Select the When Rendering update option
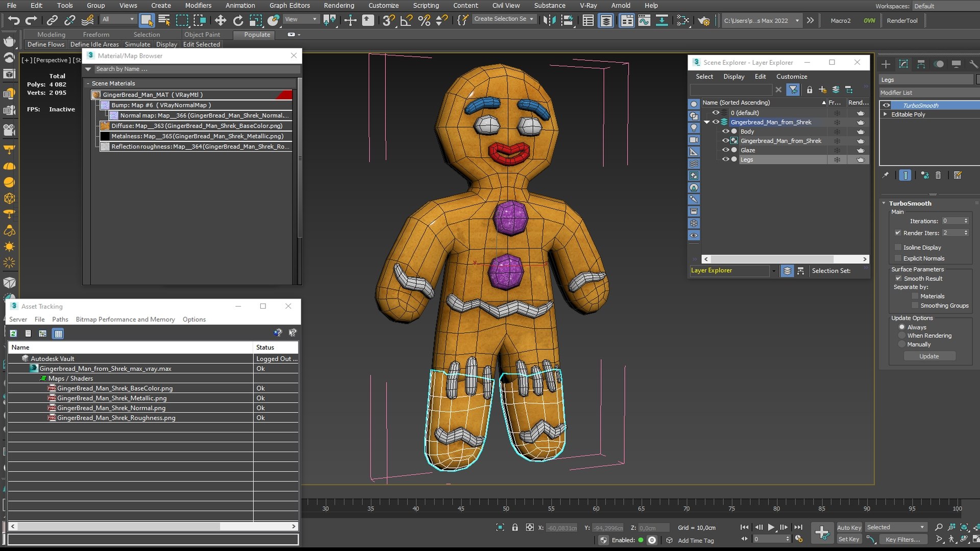 [902, 336]
